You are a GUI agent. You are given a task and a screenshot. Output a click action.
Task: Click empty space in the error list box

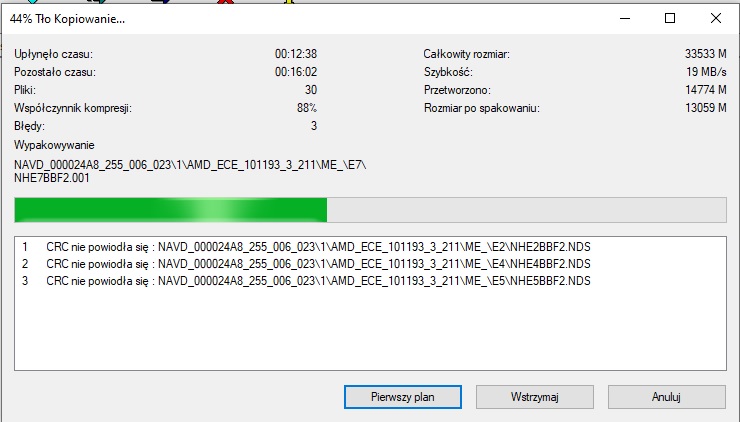pos(370,330)
